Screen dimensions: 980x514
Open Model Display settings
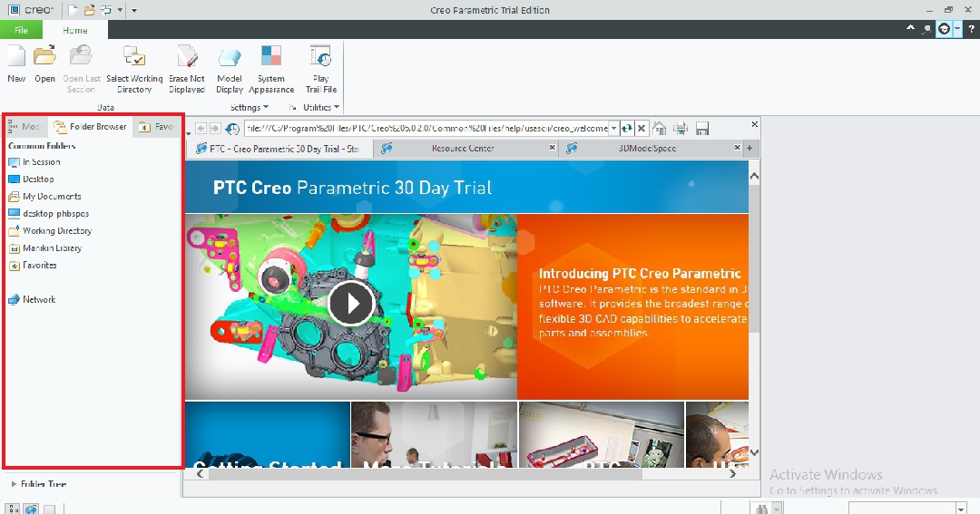tap(230, 57)
